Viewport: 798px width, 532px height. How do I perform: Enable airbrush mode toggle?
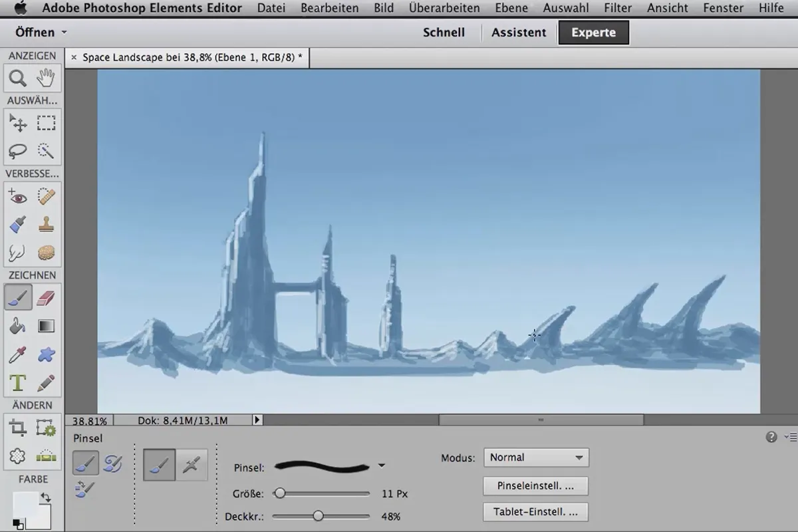click(192, 464)
